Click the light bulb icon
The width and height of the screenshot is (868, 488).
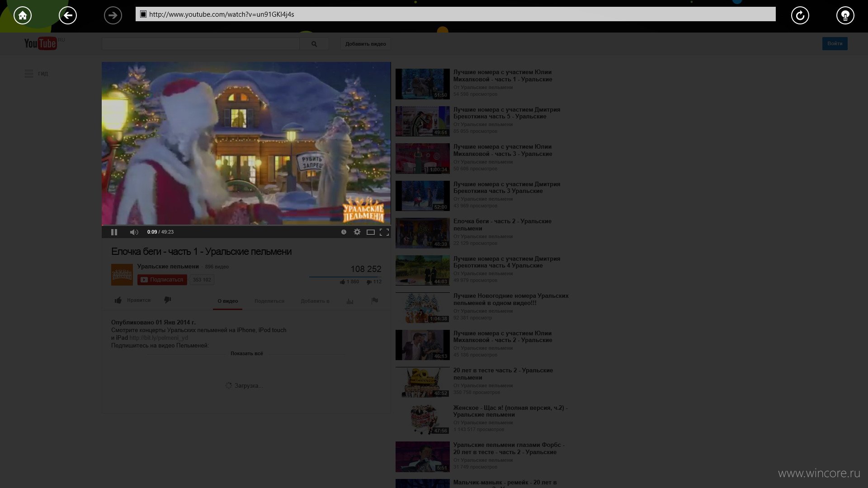tap(845, 15)
